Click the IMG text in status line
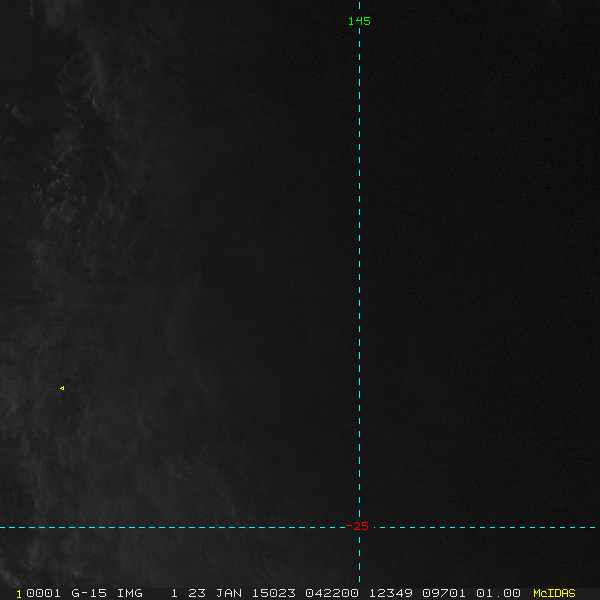The width and height of the screenshot is (600, 600). [129, 593]
